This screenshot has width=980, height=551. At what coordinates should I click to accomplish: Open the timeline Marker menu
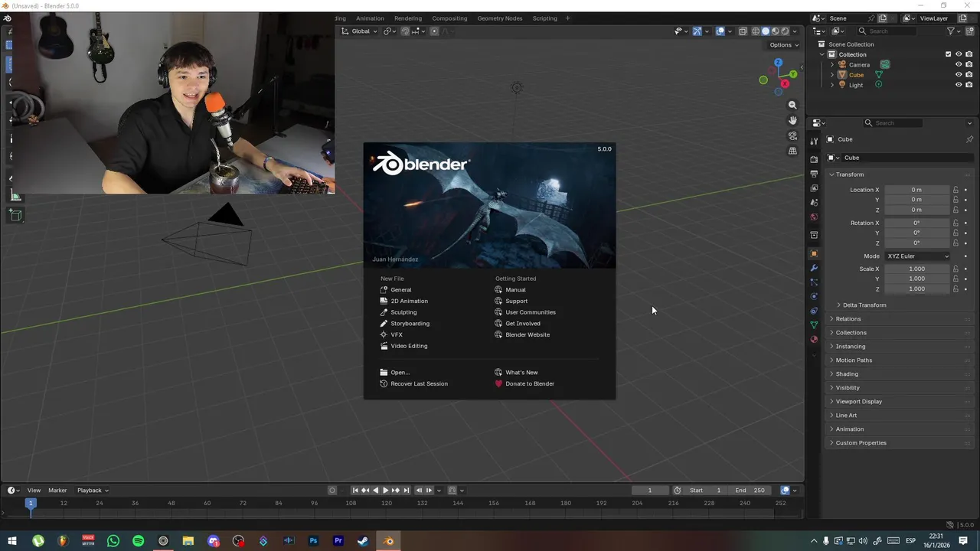coord(57,491)
